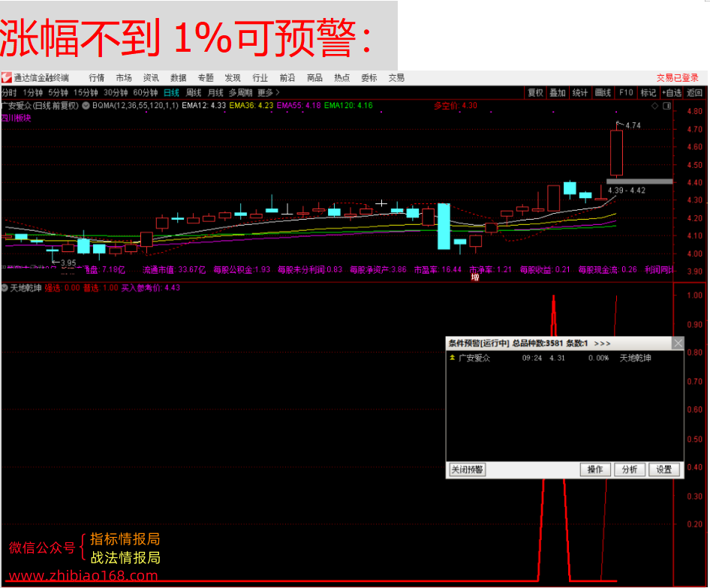Expand the >>> arrows in alert title bar
The width and height of the screenshot is (710, 588).
(602, 343)
